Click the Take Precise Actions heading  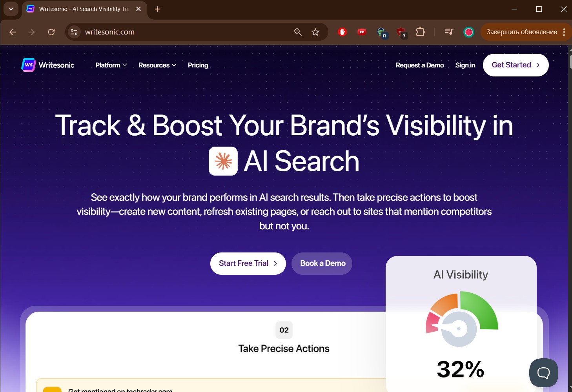(x=284, y=348)
